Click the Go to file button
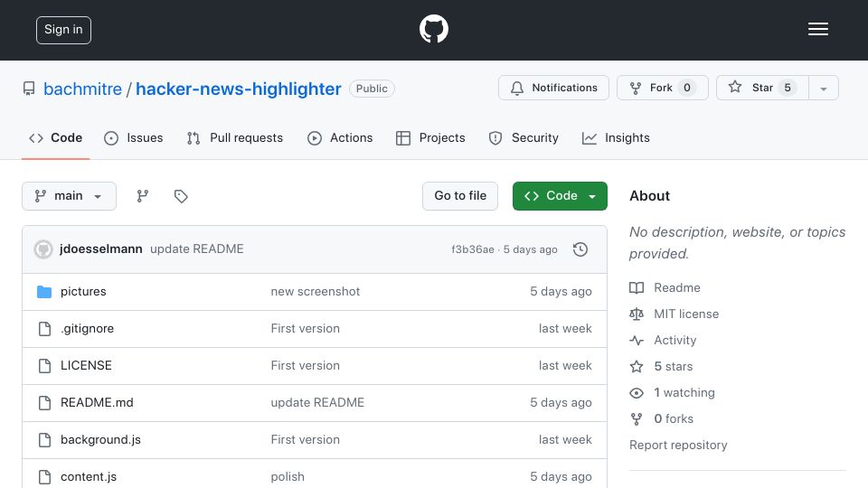This screenshot has height=488, width=868. (x=460, y=196)
